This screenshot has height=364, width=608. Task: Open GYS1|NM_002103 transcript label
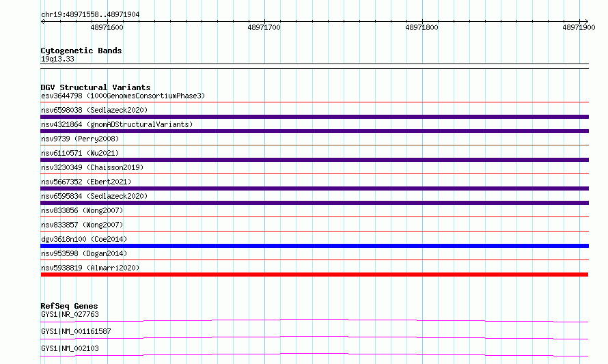[x=70, y=348]
